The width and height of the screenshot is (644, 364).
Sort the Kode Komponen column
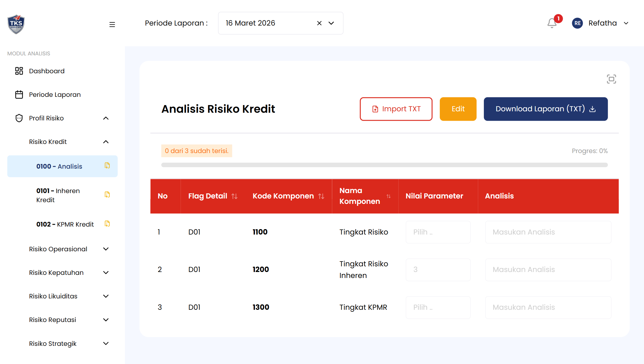tap(321, 196)
